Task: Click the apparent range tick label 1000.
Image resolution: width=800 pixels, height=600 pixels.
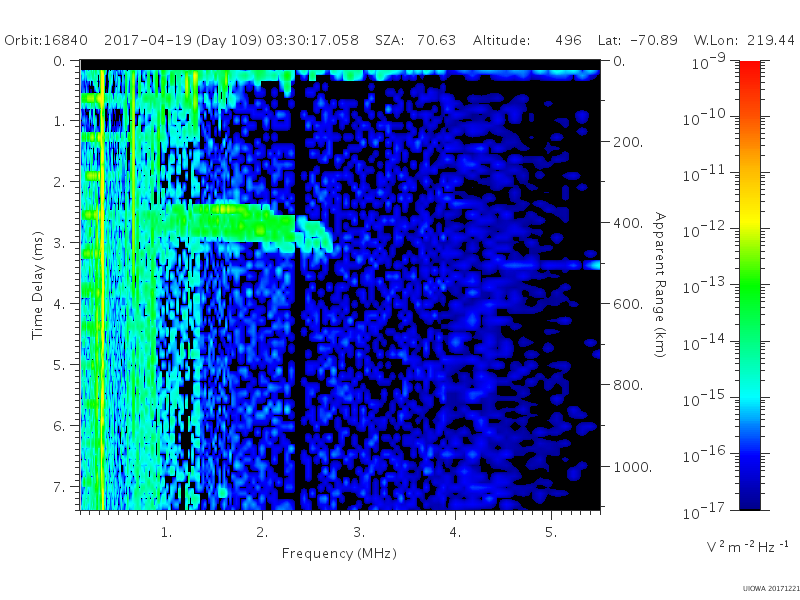Action: [633, 467]
